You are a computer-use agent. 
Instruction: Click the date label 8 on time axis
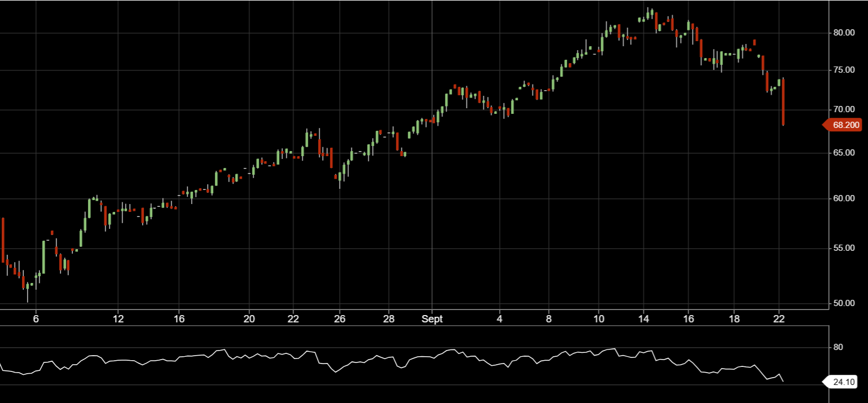548,318
